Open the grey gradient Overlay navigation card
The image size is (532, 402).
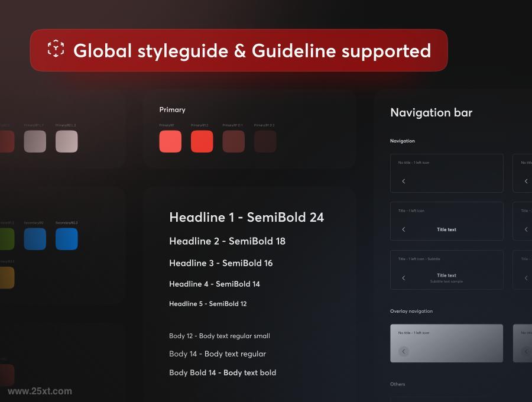pos(446,343)
